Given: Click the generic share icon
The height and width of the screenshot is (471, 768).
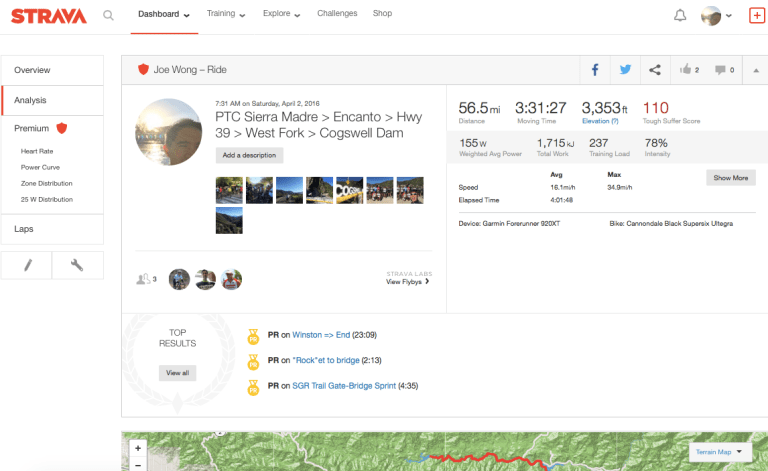Looking at the screenshot, I should tap(655, 70).
